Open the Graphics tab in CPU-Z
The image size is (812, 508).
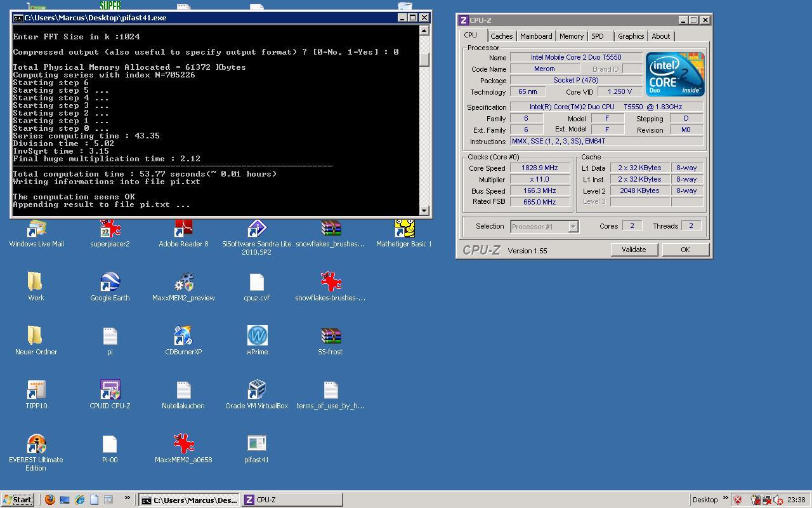pyautogui.click(x=631, y=36)
